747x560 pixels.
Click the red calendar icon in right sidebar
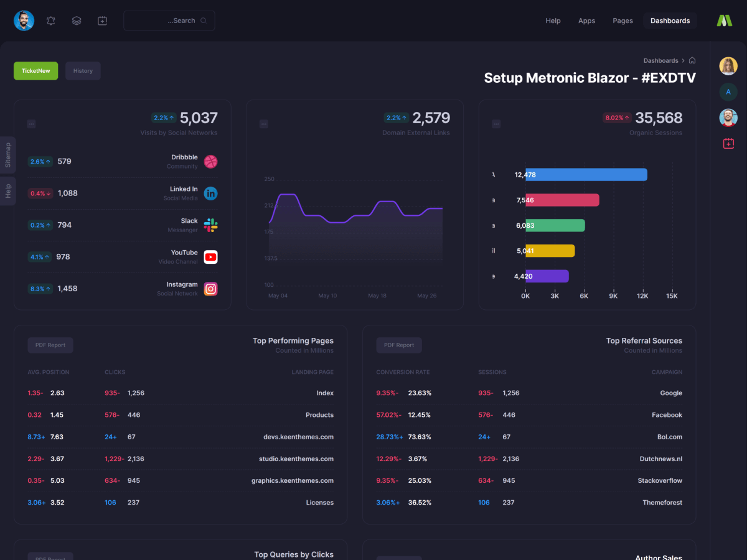point(728,144)
